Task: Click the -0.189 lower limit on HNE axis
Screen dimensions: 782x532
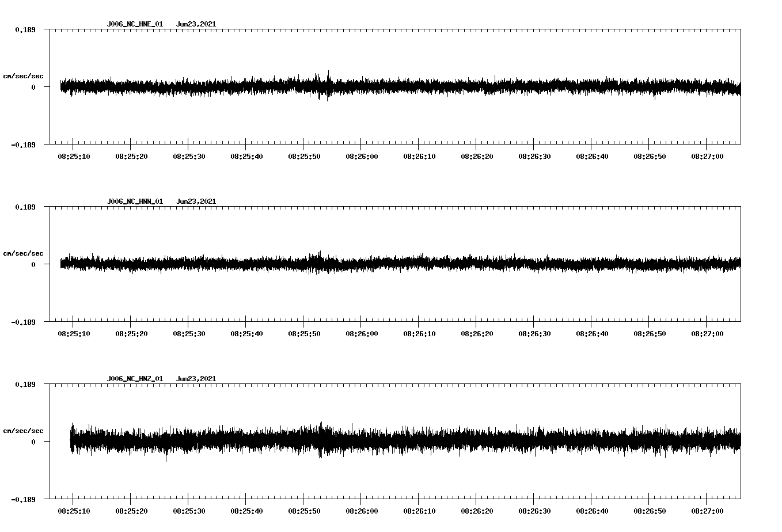Action: [x=23, y=145]
